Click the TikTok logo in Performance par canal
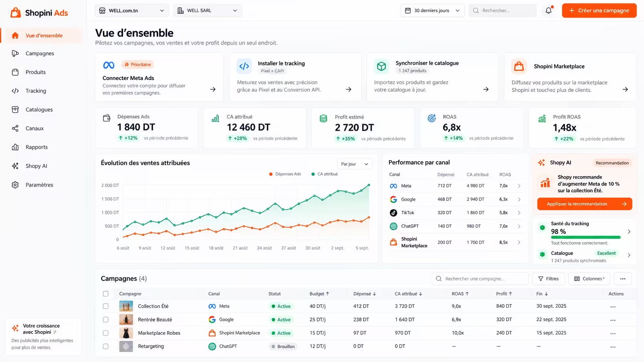The image size is (644, 362). [x=393, y=213]
